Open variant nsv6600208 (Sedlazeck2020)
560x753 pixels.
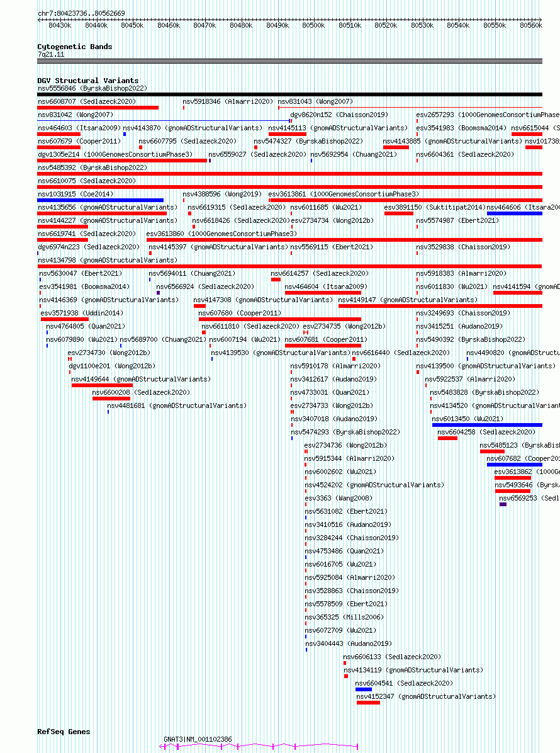141,392
